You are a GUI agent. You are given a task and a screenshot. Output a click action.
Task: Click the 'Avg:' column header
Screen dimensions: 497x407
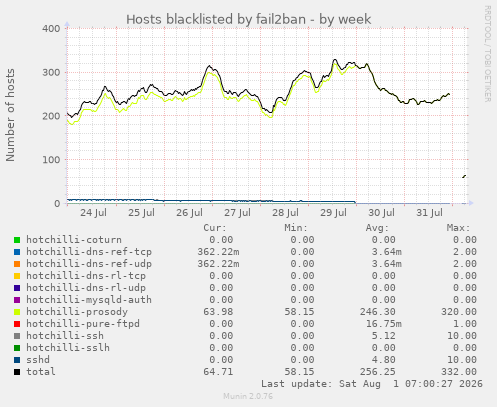coord(377,228)
